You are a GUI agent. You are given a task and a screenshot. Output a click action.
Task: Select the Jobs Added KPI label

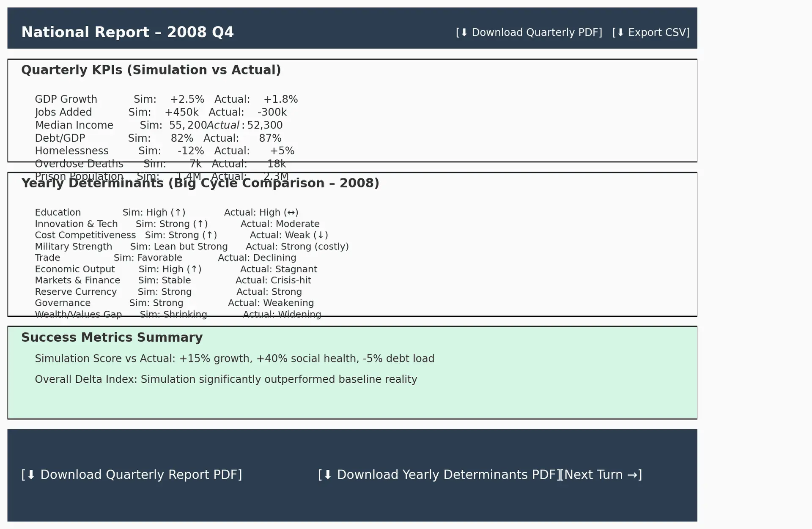tap(63, 112)
